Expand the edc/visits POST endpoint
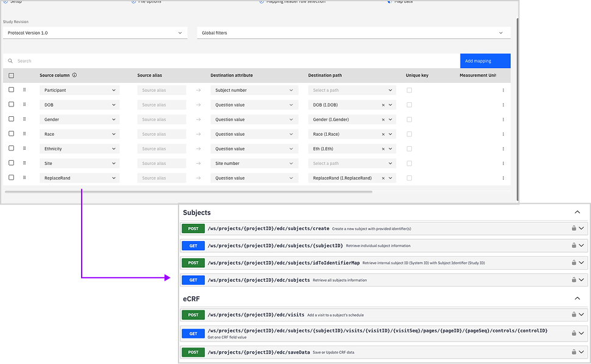 581,315
